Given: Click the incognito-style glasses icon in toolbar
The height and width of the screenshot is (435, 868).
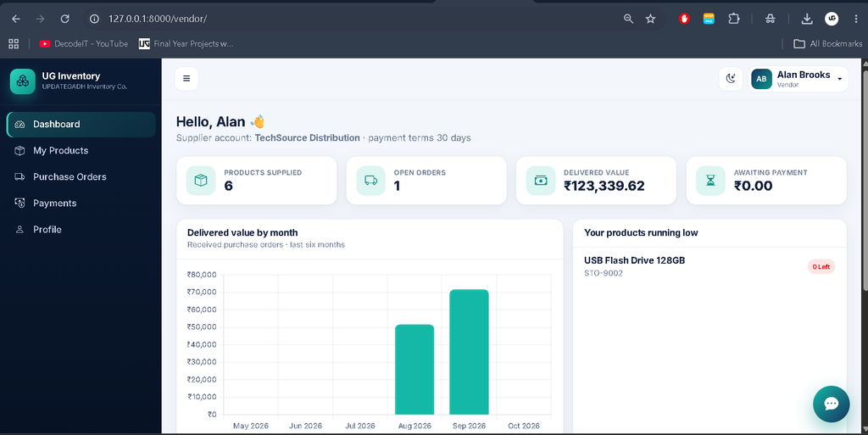Looking at the screenshot, I should point(770,19).
